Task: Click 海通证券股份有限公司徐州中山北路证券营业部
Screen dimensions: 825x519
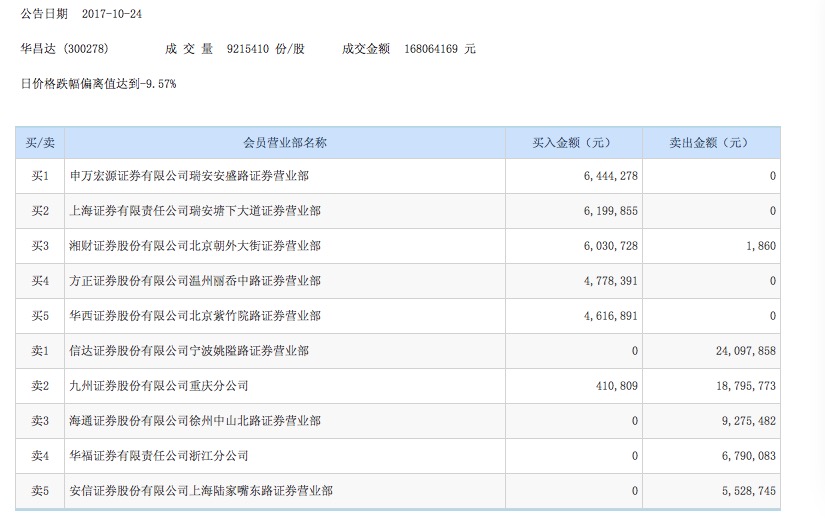Action: tap(195, 421)
